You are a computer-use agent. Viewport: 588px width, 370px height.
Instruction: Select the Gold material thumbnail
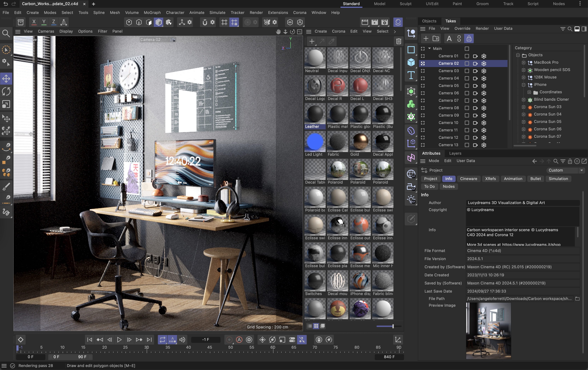tap(360, 142)
